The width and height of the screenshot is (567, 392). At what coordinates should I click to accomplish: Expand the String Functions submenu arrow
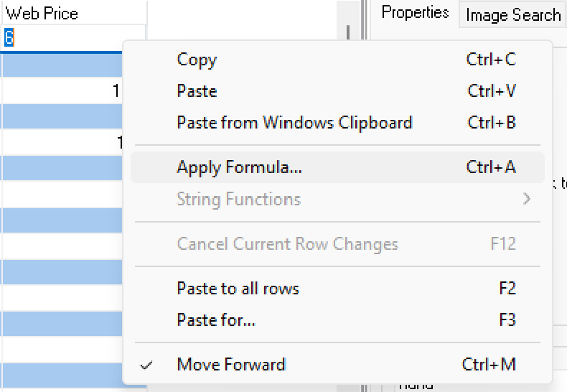(527, 199)
